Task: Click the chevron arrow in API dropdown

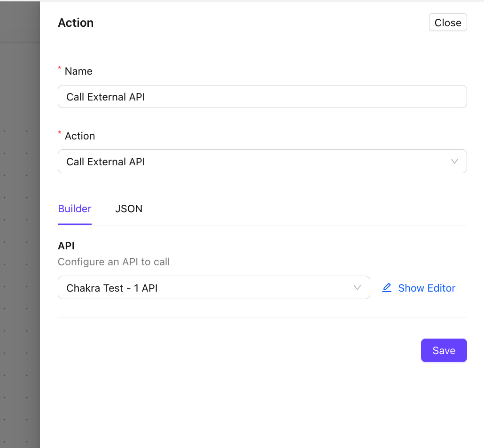Action: (357, 287)
